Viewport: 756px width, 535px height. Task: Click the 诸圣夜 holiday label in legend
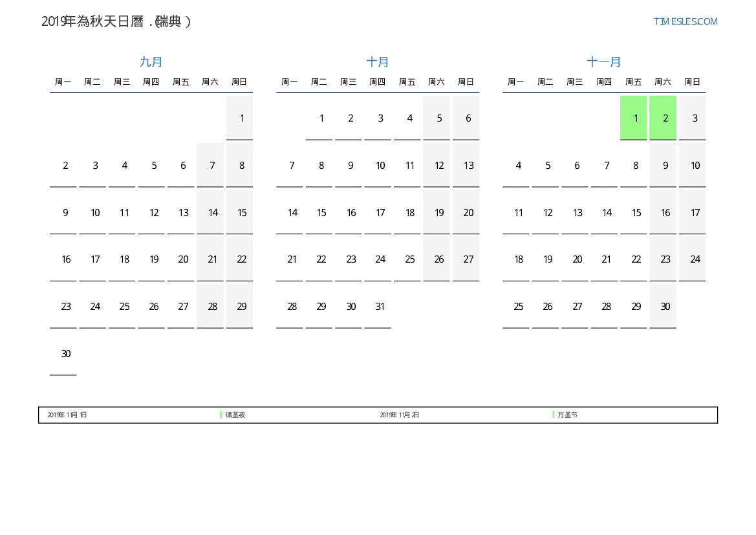pos(235,415)
